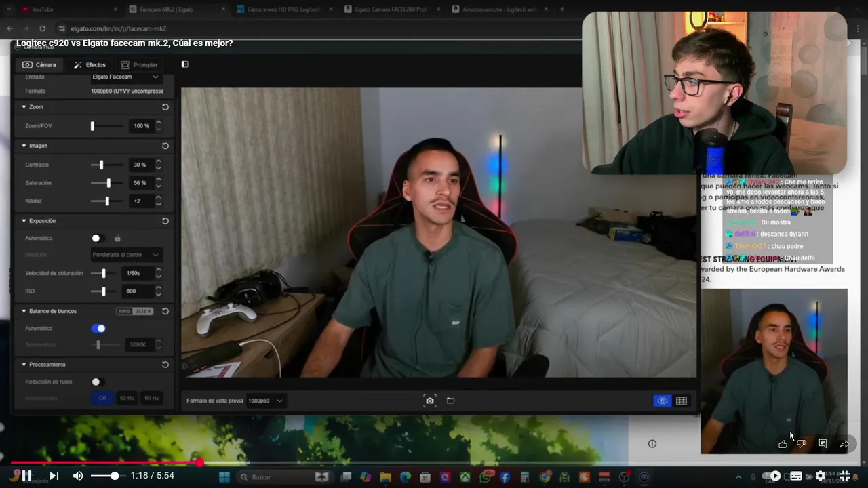Collapse the Zoom section
The width and height of the screenshot is (868, 488).
click(24, 107)
